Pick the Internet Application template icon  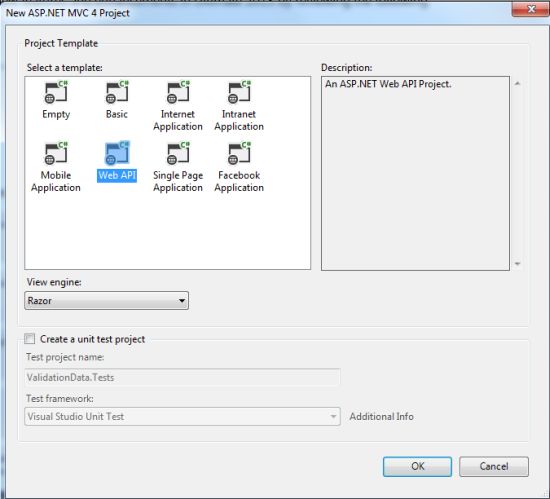pos(178,93)
